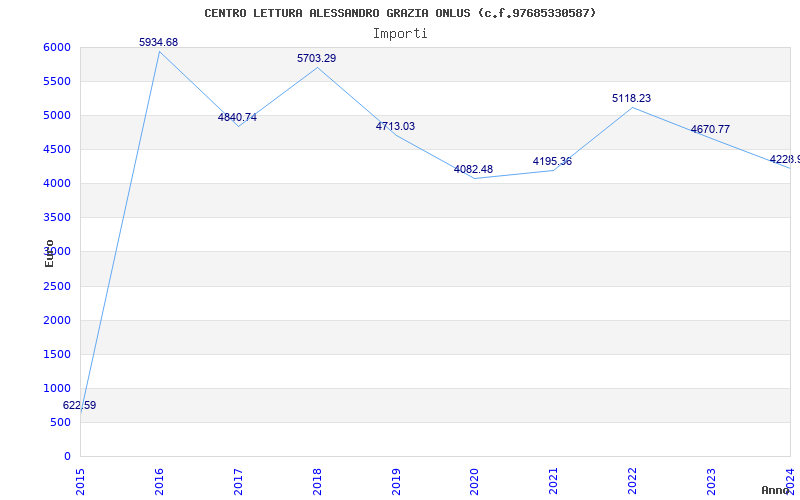Select the 5934.68 data label
Viewport: 800px width, 500px height.
click(x=159, y=42)
